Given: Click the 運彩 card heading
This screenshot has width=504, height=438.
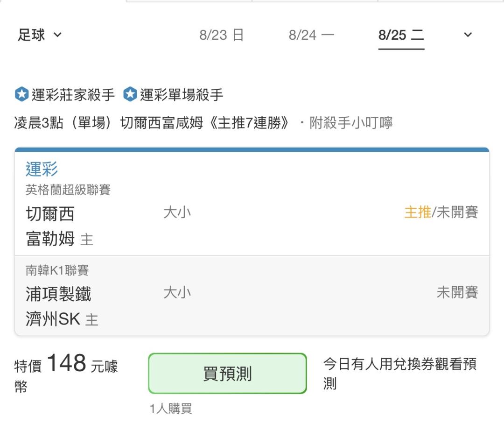Looking at the screenshot, I should [42, 169].
